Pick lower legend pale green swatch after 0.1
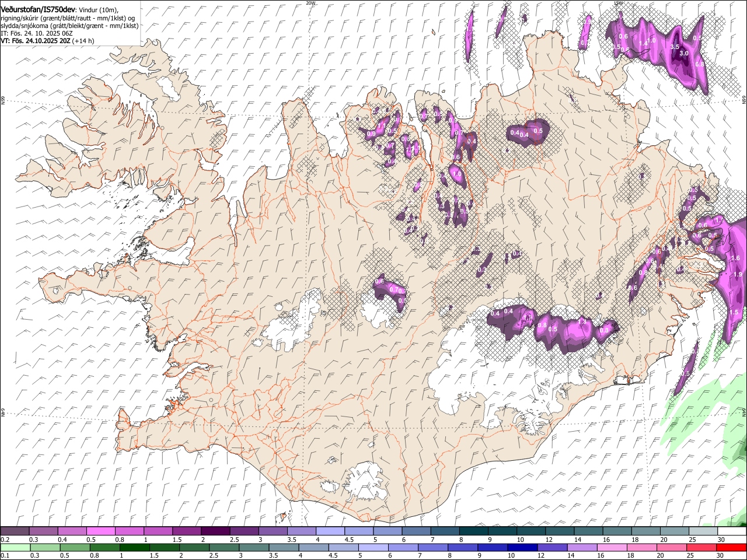Image resolution: width=747 pixels, height=560 pixels. click(15, 547)
